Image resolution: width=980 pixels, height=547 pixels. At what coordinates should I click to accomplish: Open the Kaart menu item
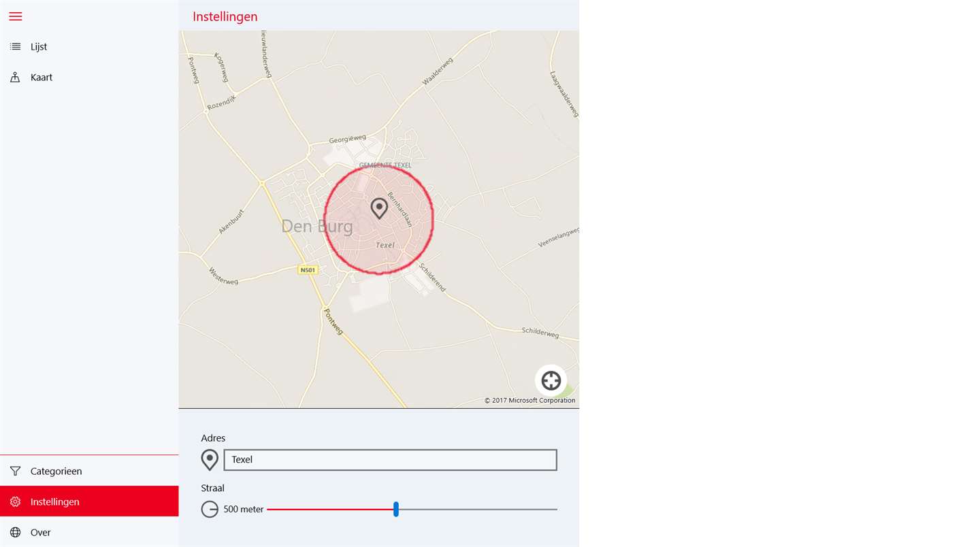tap(89, 78)
